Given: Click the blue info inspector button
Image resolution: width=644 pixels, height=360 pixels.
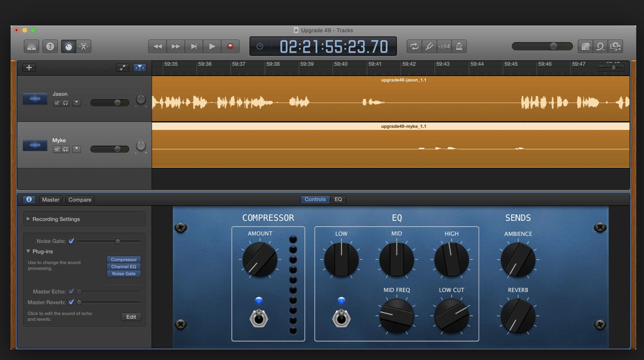Looking at the screenshot, I should 29,200.
